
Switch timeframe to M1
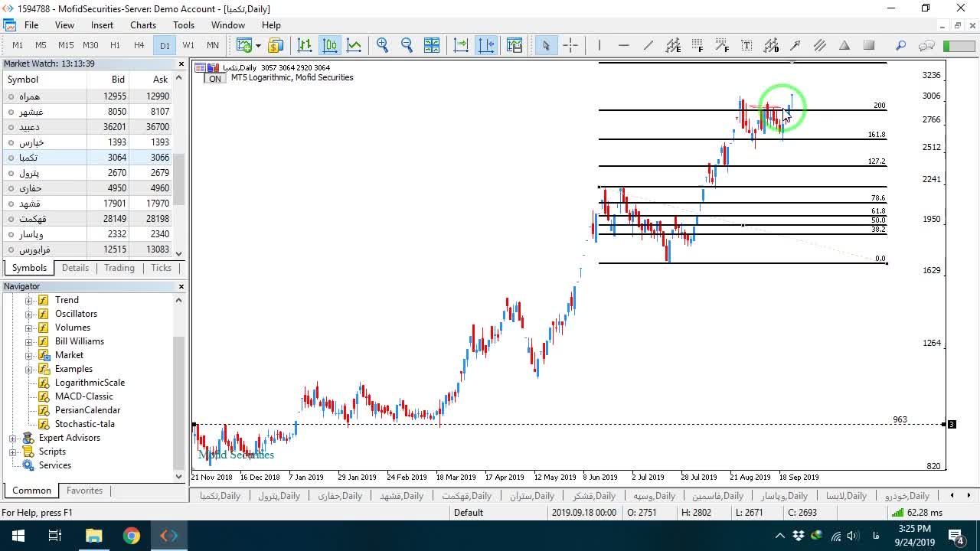tap(18, 45)
